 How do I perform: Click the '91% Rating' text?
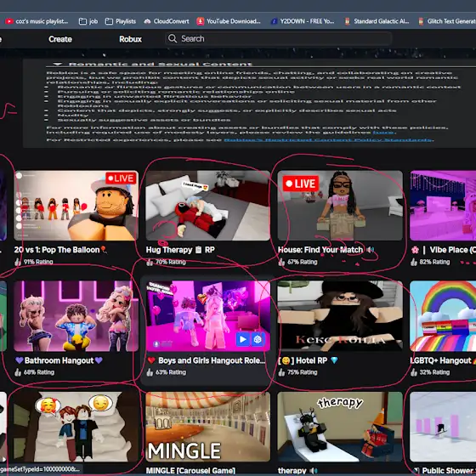click(x=38, y=262)
